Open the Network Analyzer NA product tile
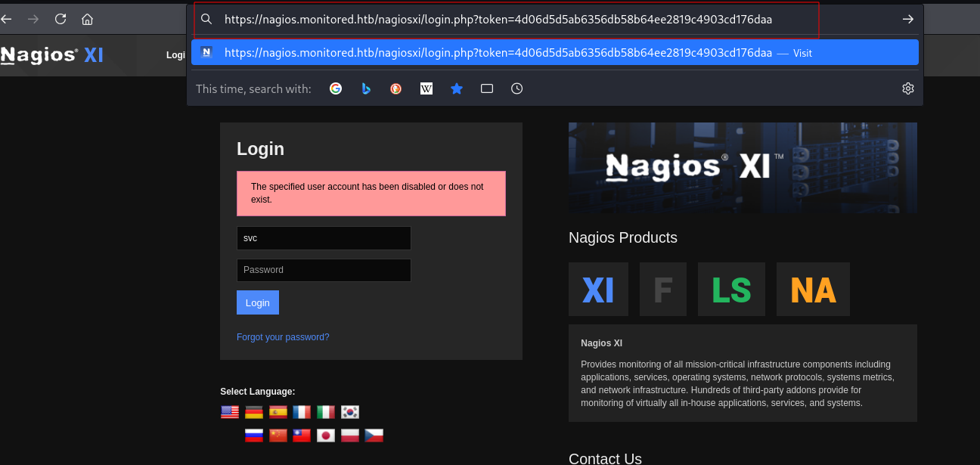The image size is (980, 465). coord(813,289)
